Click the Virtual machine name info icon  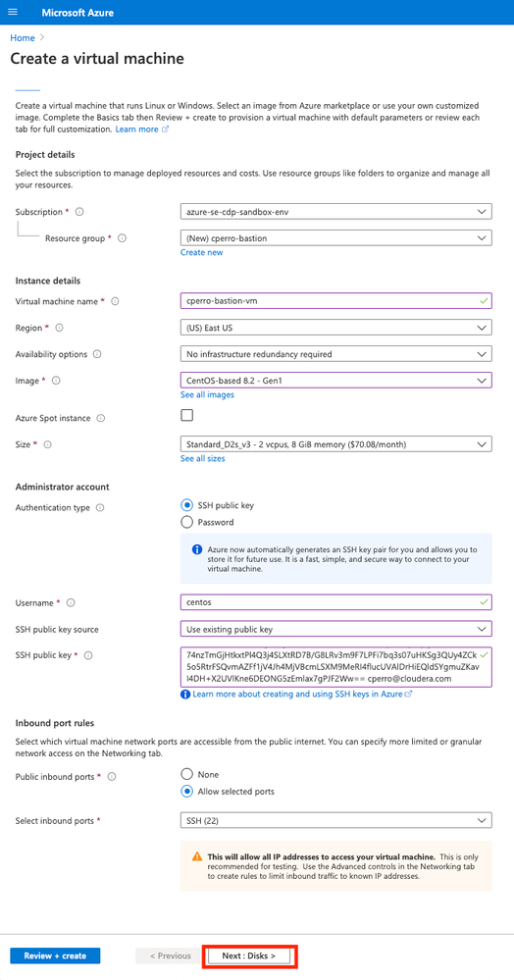[115, 301]
